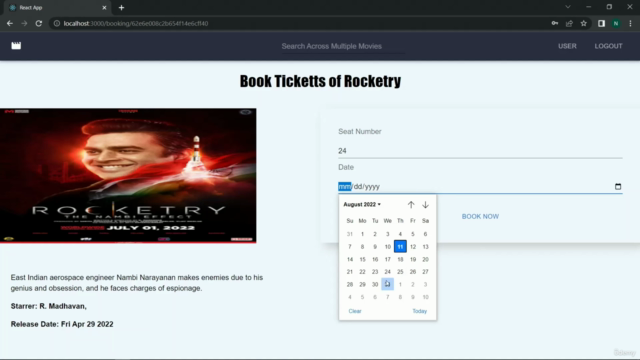Click LOGOUT in the navbar

tap(608, 46)
